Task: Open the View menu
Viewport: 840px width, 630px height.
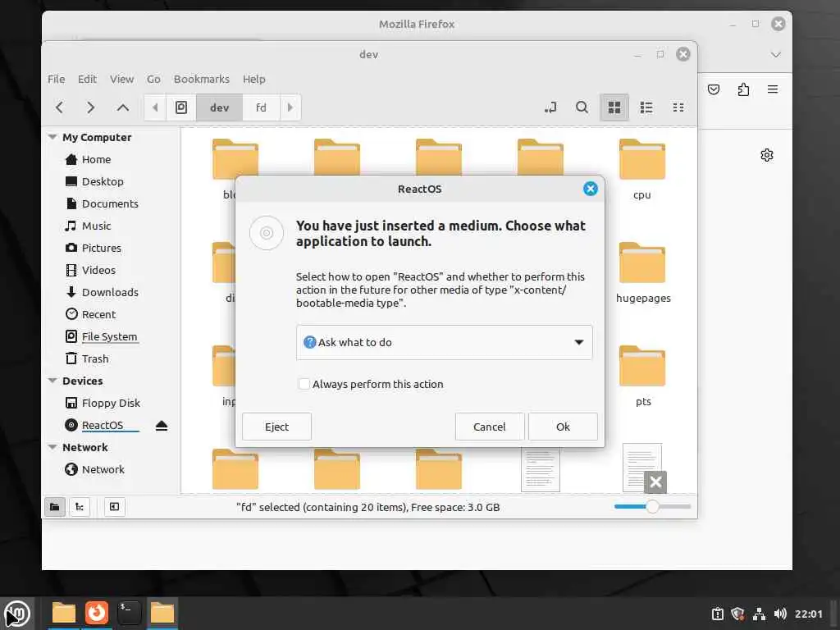Action: click(x=121, y=80)
